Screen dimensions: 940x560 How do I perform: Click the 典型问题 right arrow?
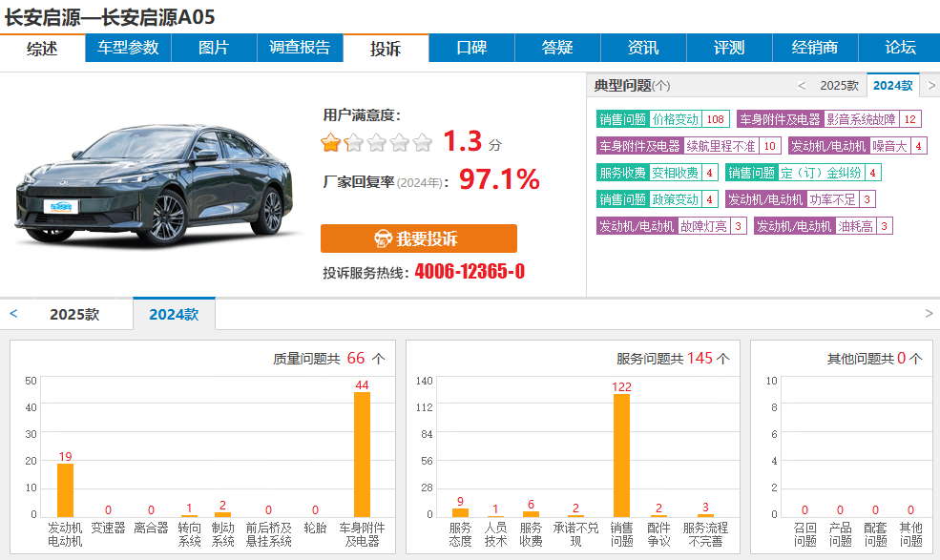point(931,86)
